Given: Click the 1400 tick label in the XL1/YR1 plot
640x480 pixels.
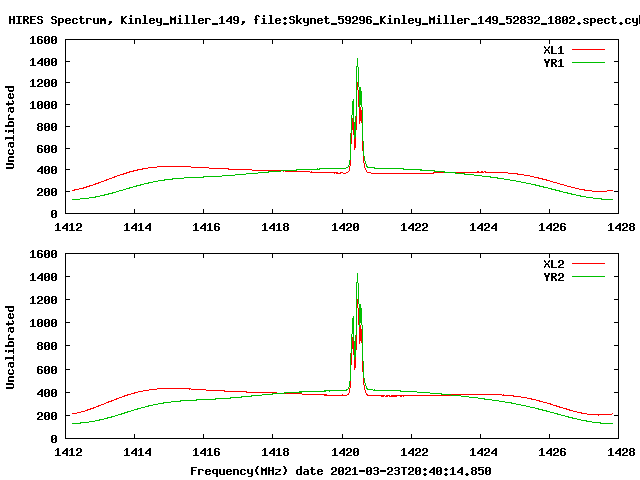Looking at the screenshot, I should click(43, 62).
